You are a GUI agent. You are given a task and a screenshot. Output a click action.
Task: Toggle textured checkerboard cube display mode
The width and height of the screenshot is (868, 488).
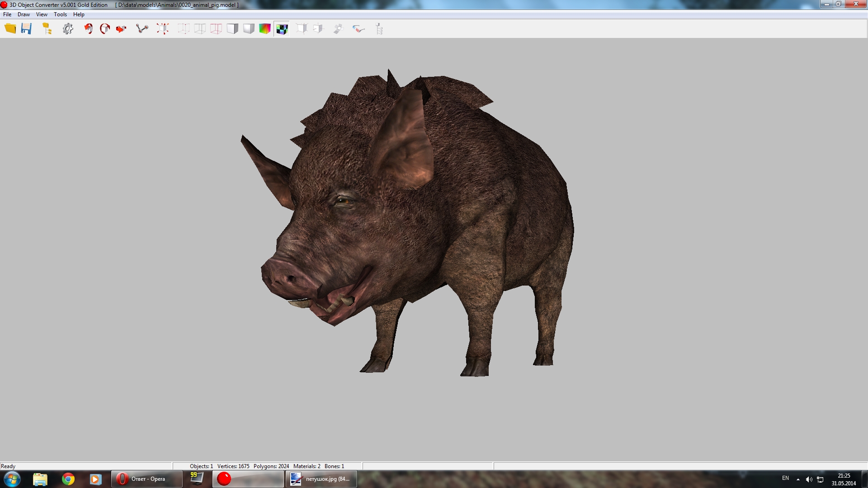[x=282, y=29]
